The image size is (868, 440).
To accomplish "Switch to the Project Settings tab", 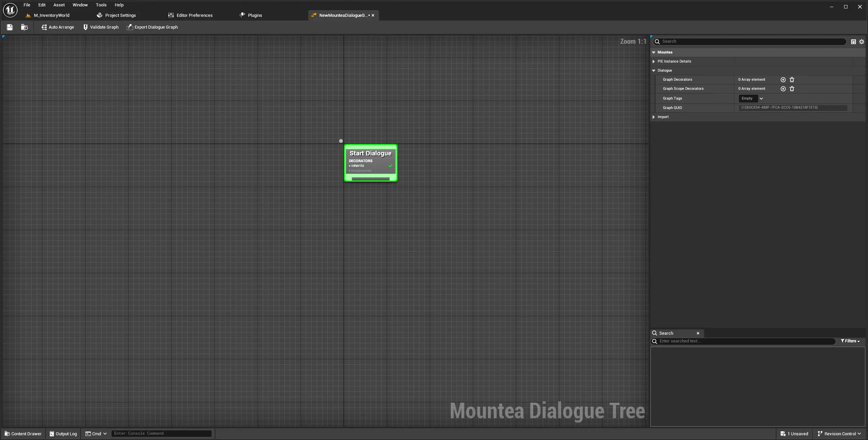I will pyautogui.click(x=116, y=15).
